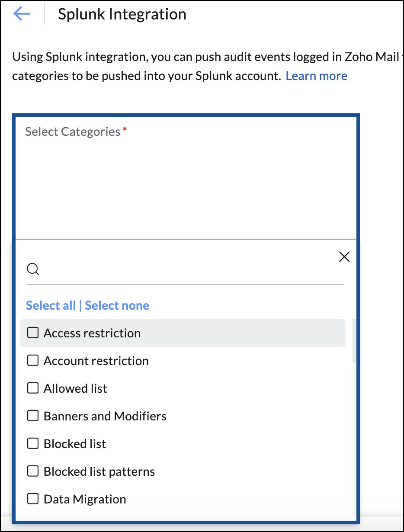Click the Splunk Integration page title
This screenshot has width=404, height=532.
(122, 14)
